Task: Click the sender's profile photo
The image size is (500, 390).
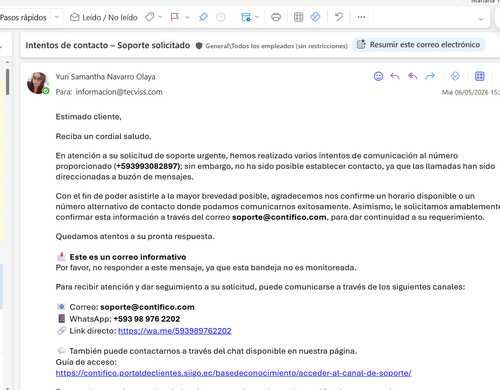Action: [38, 83]
